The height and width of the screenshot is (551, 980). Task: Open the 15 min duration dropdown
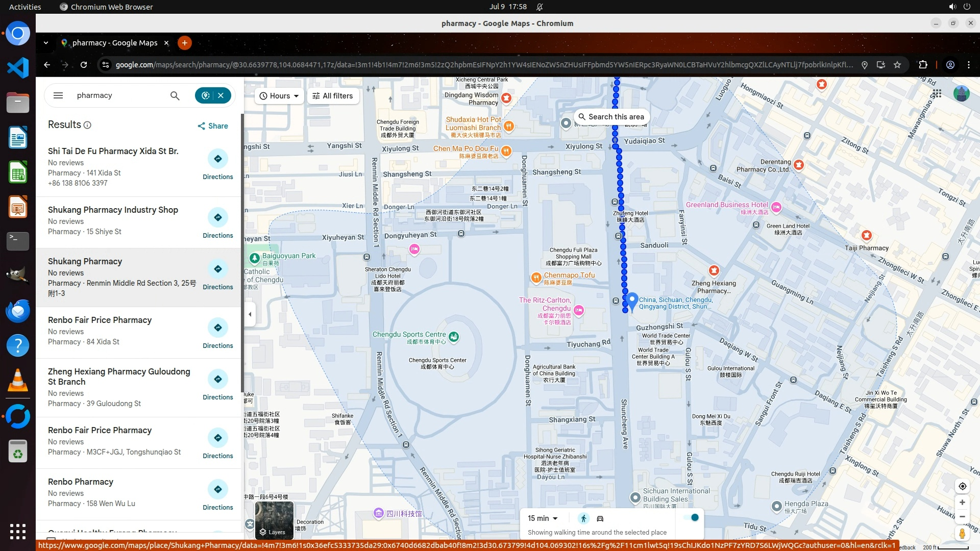click(x=543, y=518)
